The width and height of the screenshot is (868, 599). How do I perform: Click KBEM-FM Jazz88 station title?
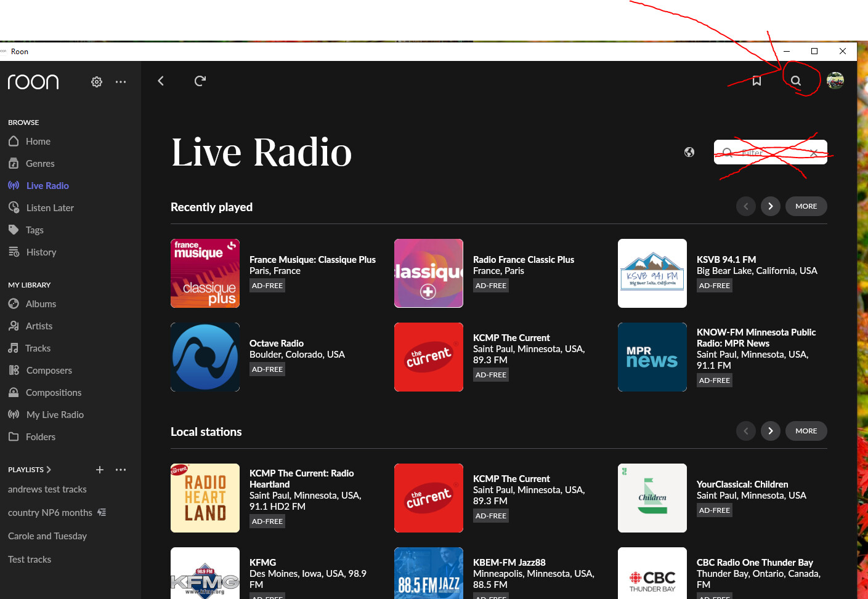pyautogui.click(x=509, y=563)
